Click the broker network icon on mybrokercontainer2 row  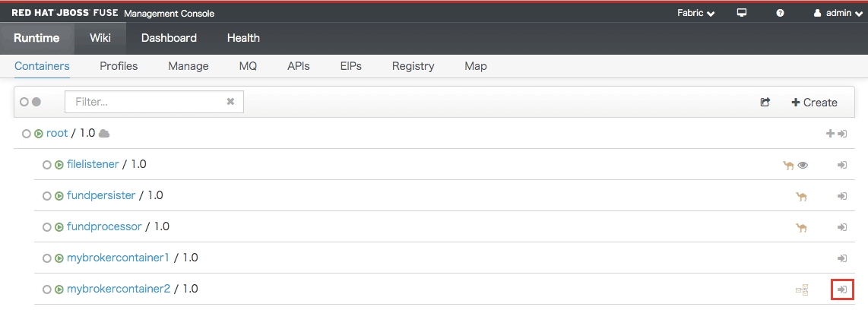(x=802, y=289)
